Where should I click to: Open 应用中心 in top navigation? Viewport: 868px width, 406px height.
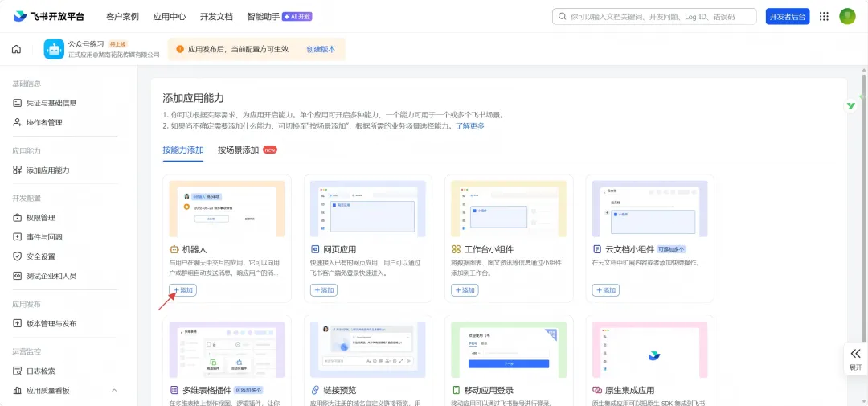pos(170,17)
